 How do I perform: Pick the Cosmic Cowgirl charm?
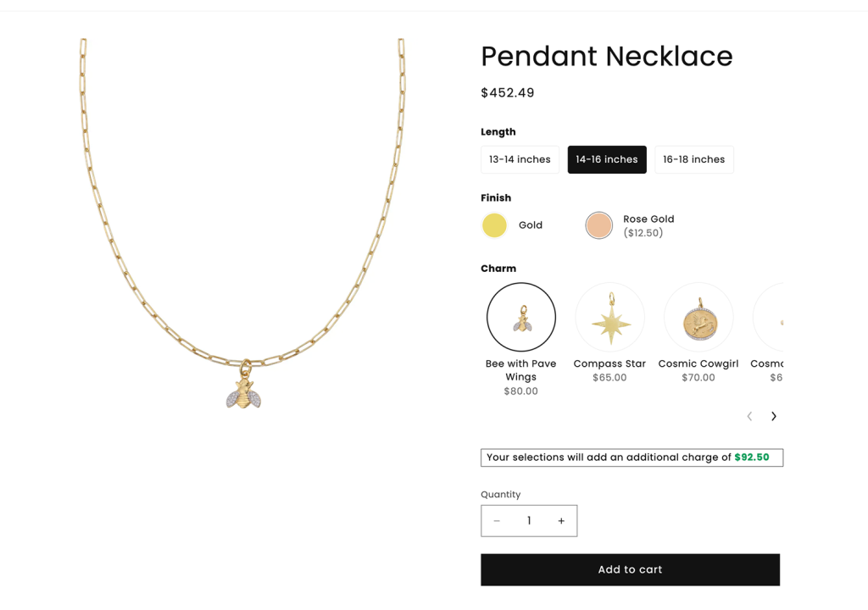698,317
